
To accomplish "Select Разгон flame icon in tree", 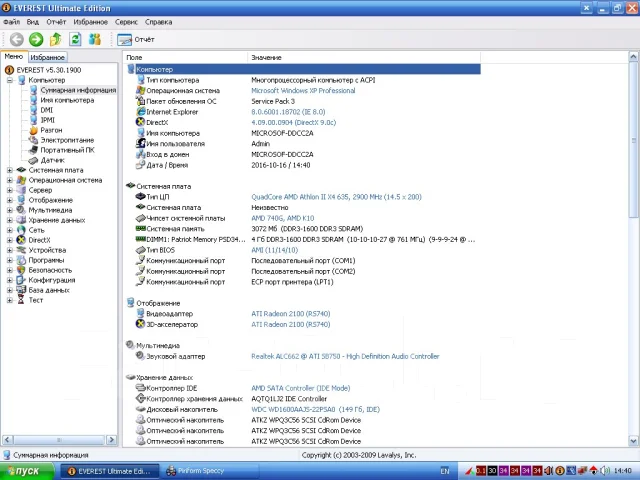I will (x=33, y=130).
